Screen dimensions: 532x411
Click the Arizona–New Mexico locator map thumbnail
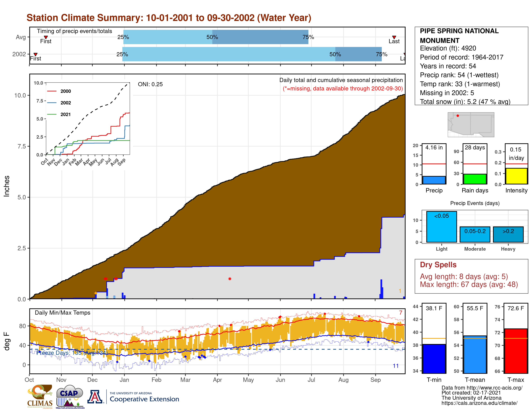(471, 124)
